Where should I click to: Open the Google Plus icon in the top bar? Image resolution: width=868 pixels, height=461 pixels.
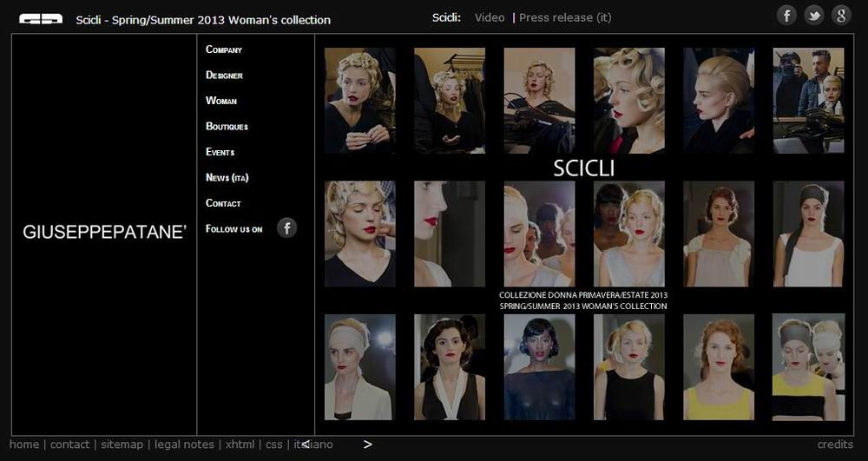[841, 15]
